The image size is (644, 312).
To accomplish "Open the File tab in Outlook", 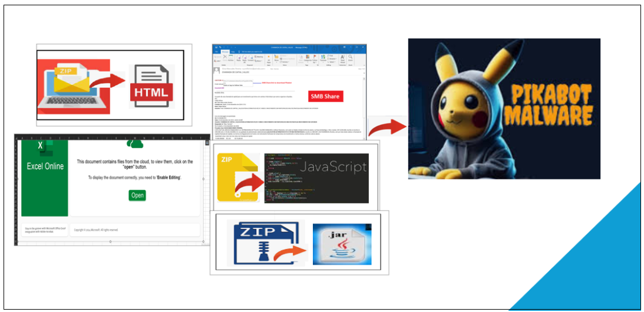I will click(x=216, y=52).
